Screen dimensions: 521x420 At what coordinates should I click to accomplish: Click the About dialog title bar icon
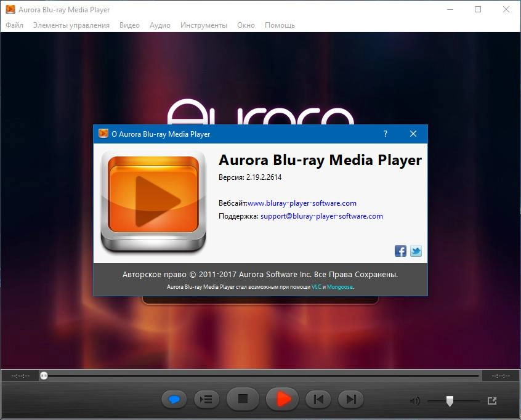[103, 134]
